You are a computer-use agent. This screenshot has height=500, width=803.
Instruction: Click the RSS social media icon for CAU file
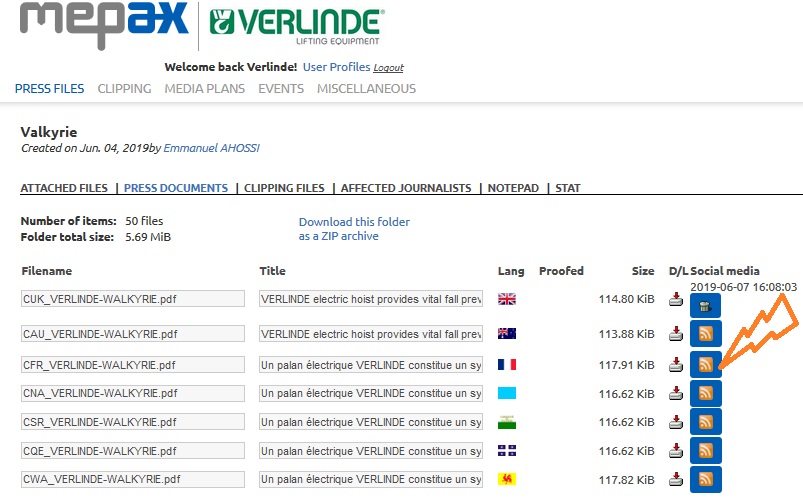click(x=705, y=334)
